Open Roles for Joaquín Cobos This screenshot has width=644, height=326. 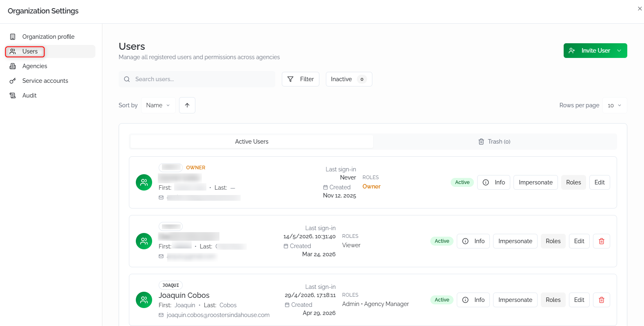[553, 300]
